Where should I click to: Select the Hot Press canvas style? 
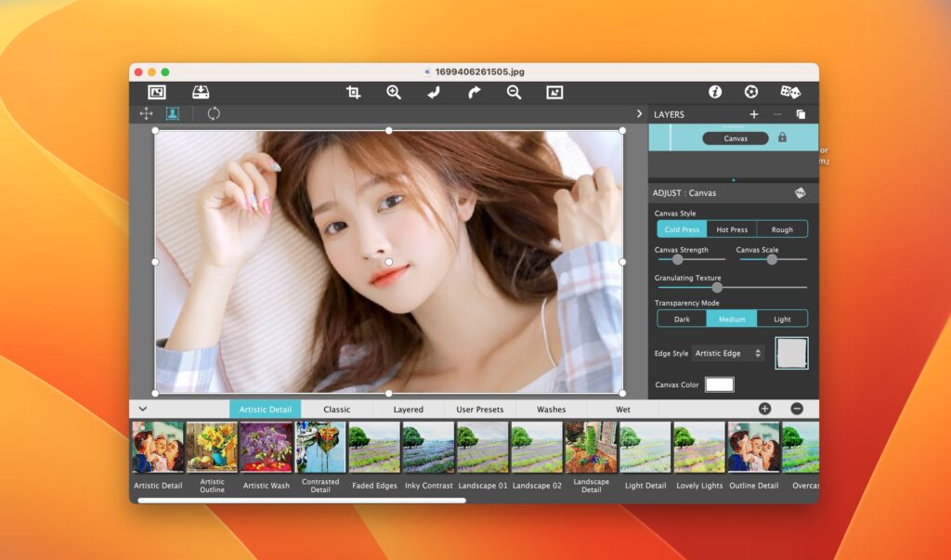click(x=732, y=229)
